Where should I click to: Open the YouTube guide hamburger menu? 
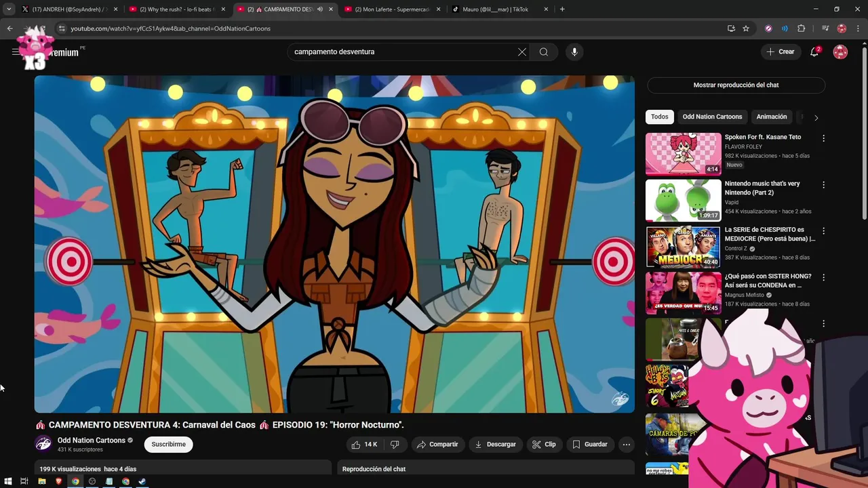[x=15, y=52]
